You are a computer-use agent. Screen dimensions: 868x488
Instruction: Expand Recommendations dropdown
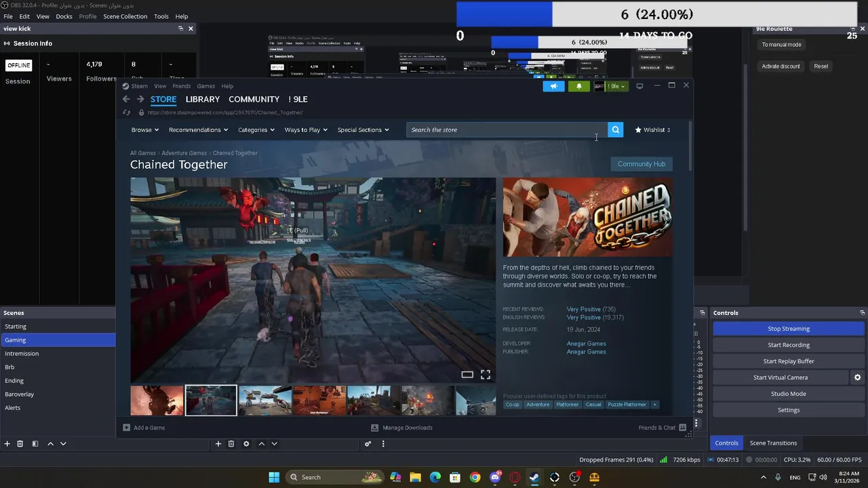(x=198, y=129)
